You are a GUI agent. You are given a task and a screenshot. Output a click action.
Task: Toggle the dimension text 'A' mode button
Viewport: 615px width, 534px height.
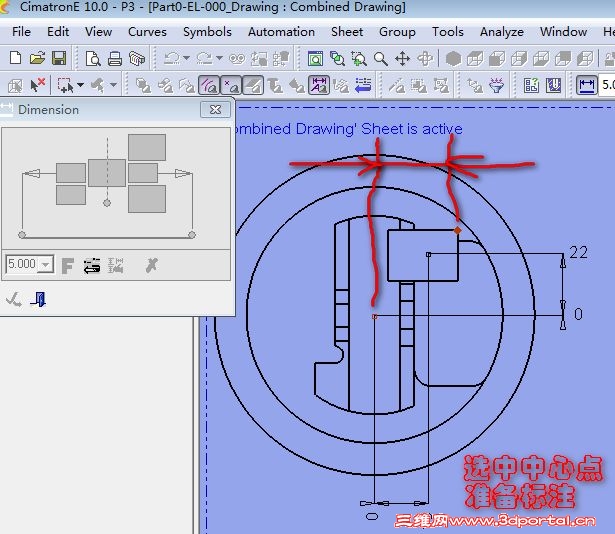[319, 85]
